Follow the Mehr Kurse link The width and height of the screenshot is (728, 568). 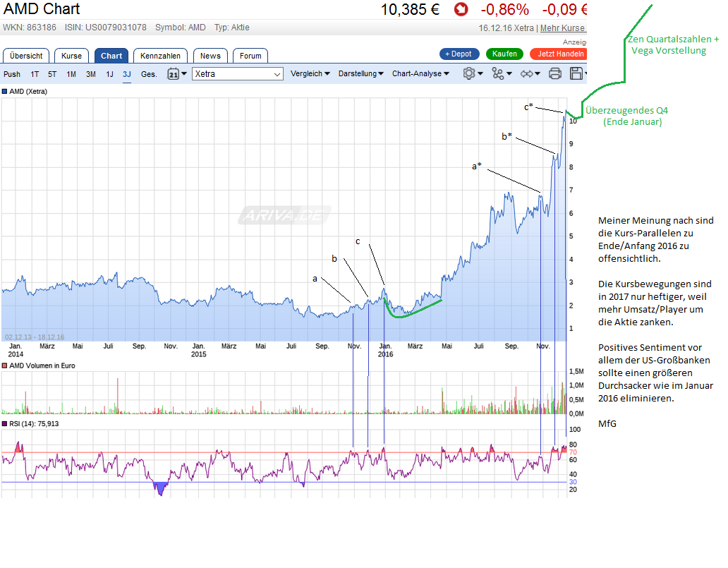click(562, 28)
